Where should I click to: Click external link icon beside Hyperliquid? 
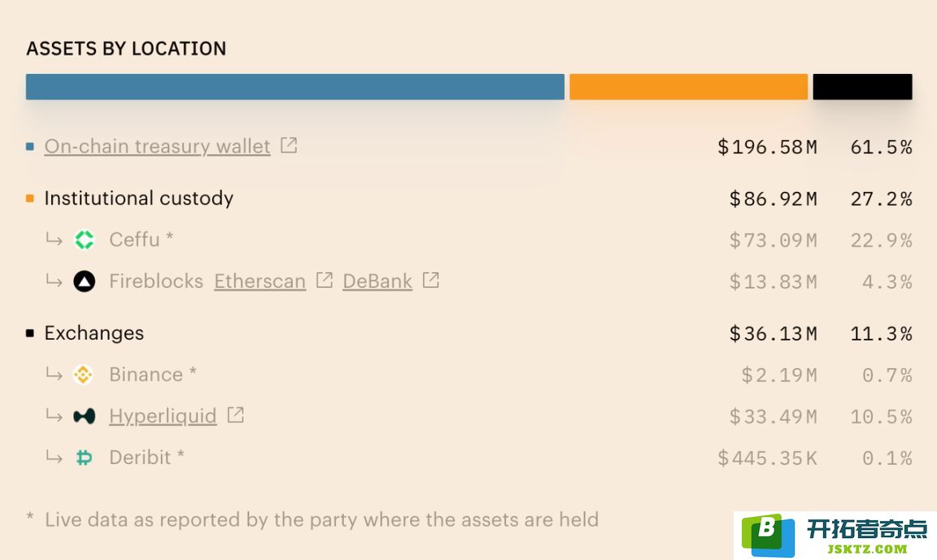click(x=236, y=415)
